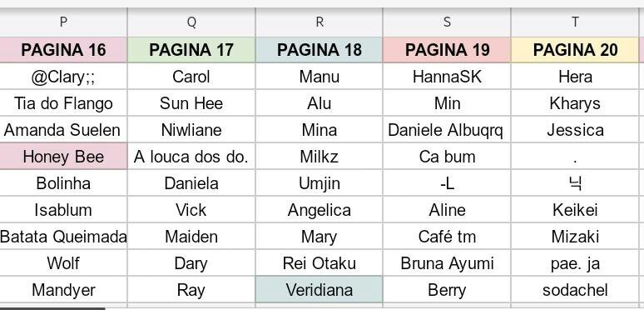Click the sodachel cell
644x310 pixels.
pyautogui.click(x=575, y=289)
